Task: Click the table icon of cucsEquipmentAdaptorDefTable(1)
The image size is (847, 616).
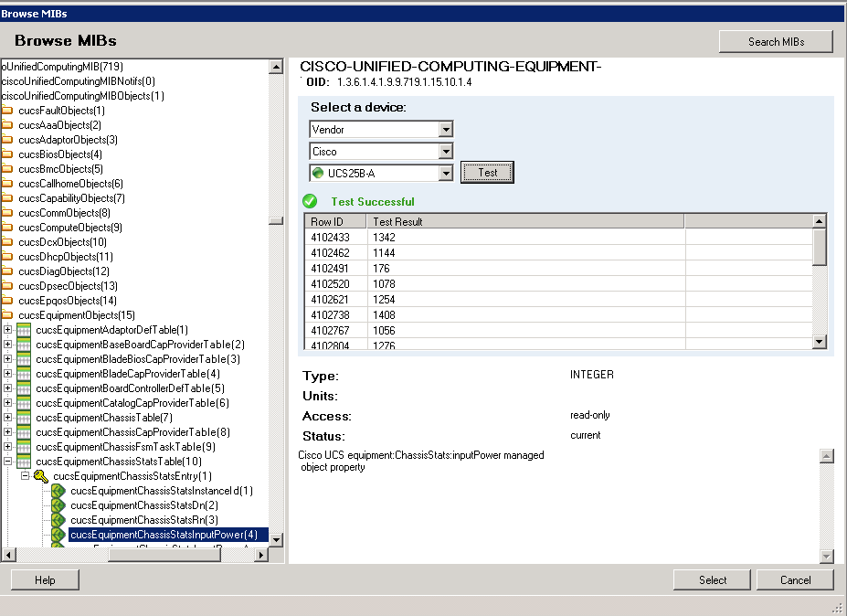Action: point(24,330)
